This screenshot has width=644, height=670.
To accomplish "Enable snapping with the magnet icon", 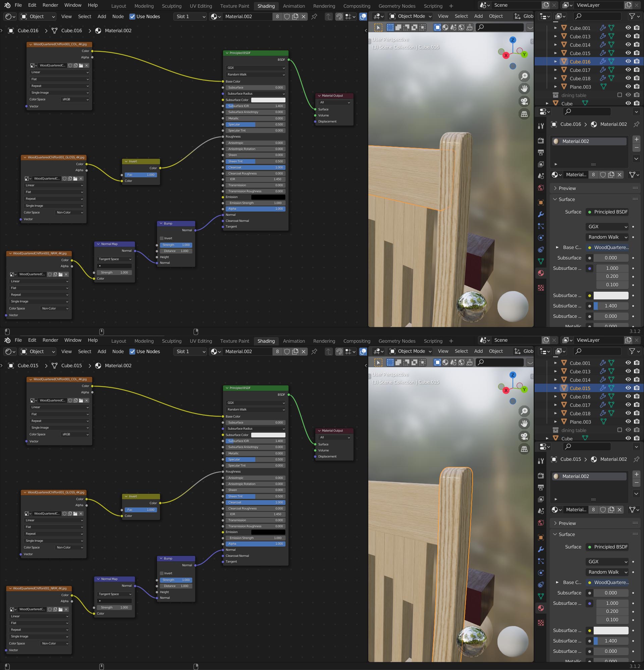I will [x=339, y=16].
